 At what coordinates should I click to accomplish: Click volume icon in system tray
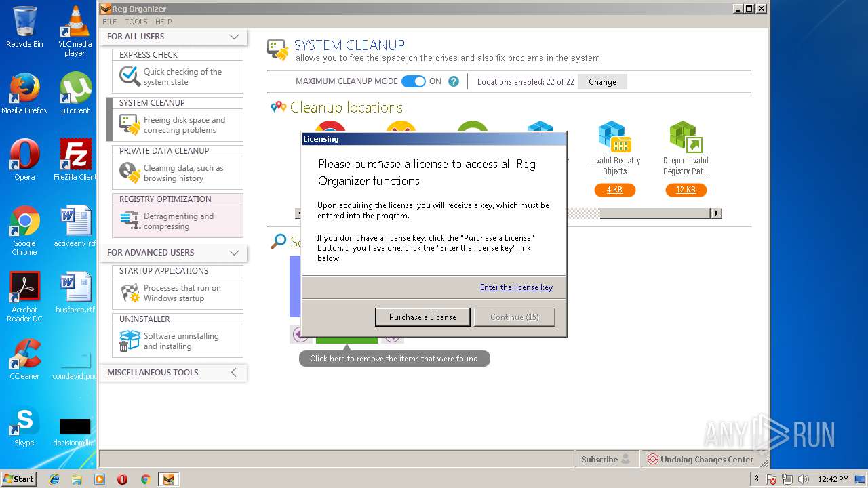[804, 479]
